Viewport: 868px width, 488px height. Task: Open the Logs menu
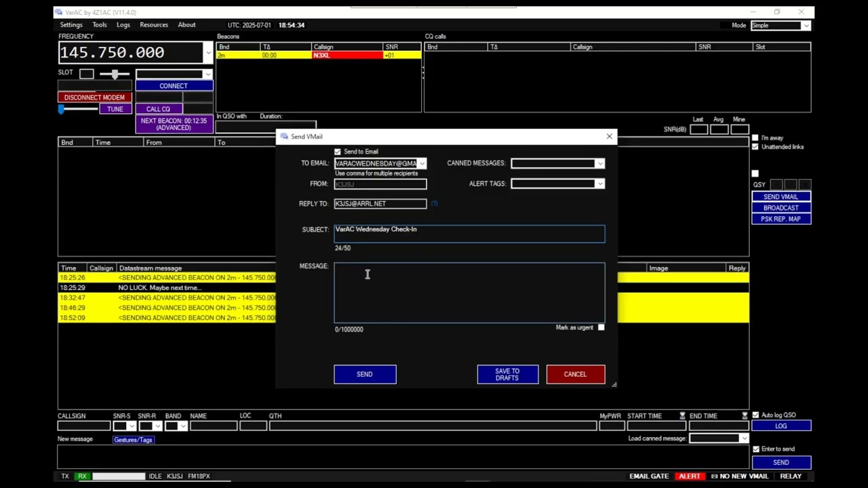[x=123, y=25]
